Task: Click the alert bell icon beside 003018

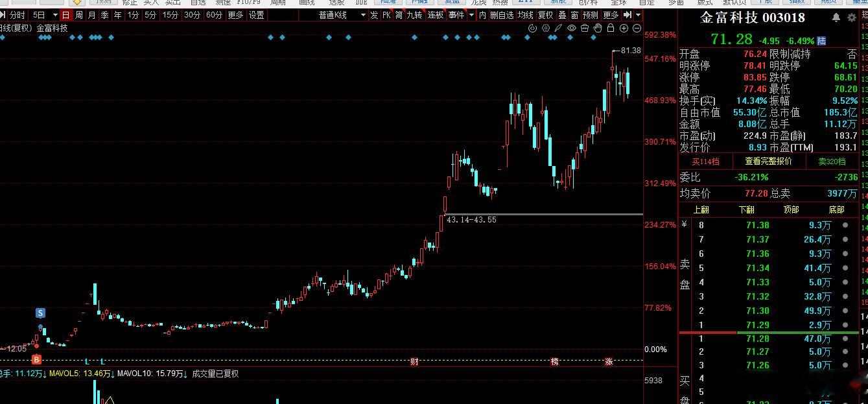Action: 836,18
